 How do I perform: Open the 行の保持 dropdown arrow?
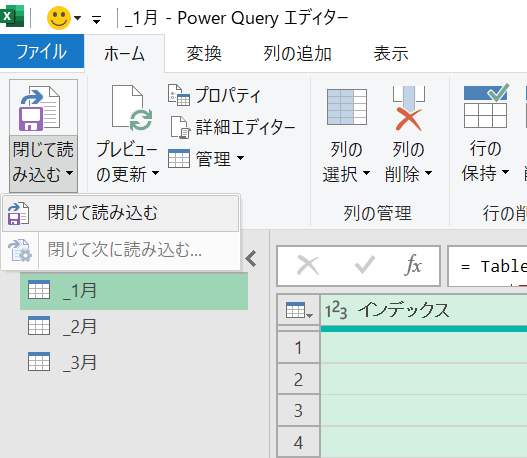tap(505, 172)
